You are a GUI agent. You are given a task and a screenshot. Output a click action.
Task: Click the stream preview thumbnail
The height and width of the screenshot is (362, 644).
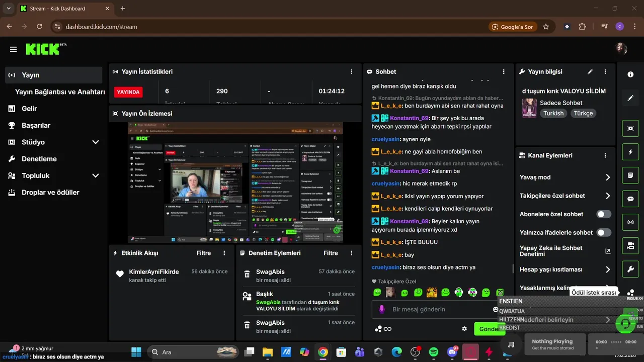click(x=235, y=183)
